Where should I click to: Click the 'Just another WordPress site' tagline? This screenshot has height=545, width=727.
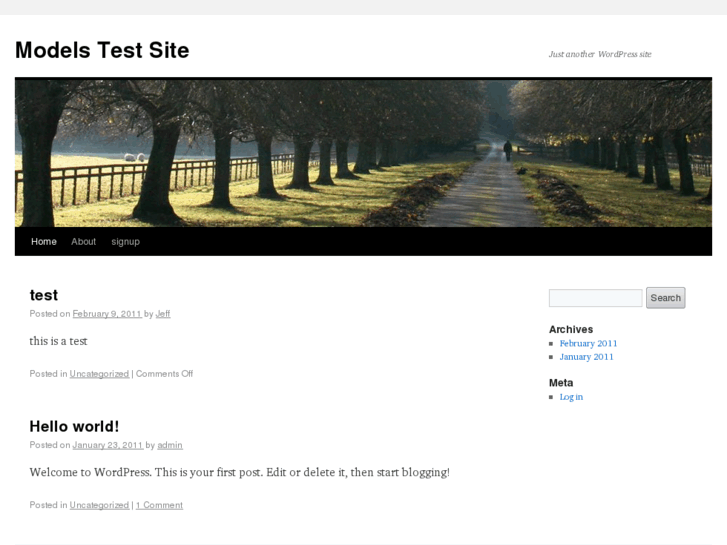[x=600, y=54]
